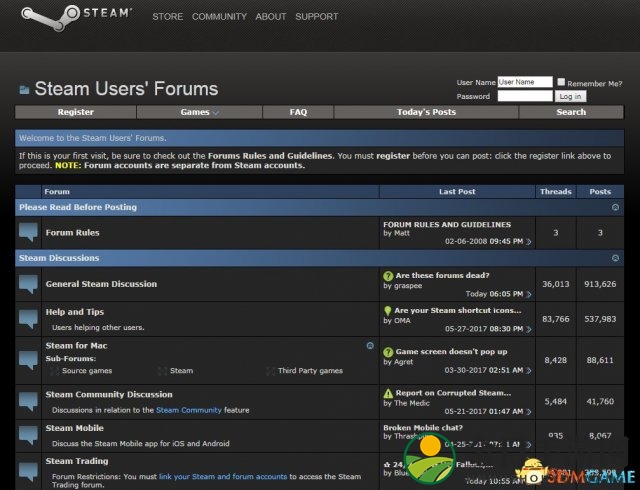The image size is (640, 490).
Task: Collapse the Steam for Mac sub-forums
Action: 370,346
